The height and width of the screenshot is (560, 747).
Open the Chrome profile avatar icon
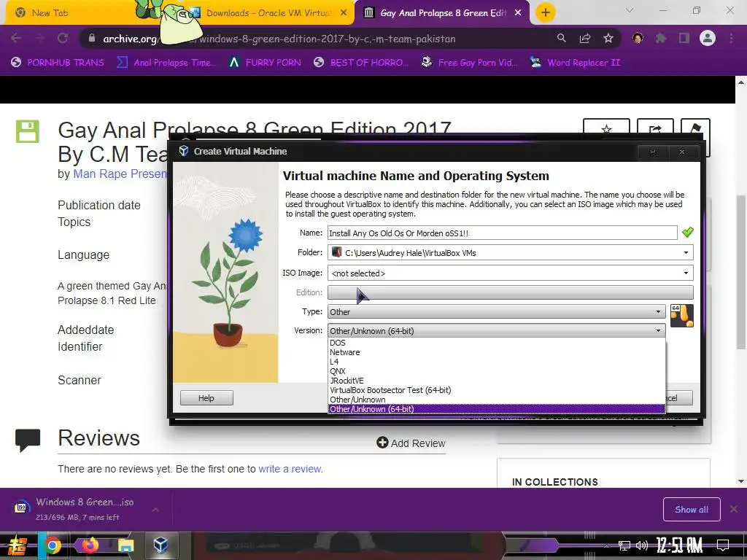click(x=708, y=38)
